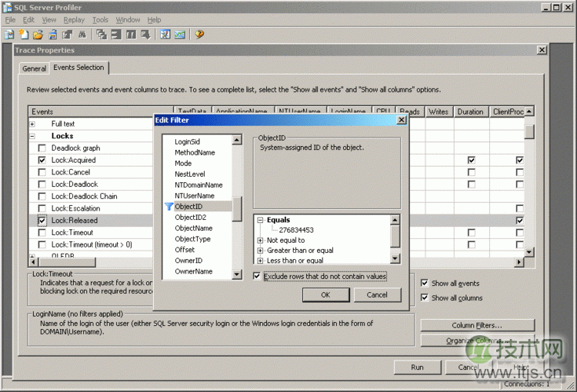Click the Help question mark icon

(x=199, y=35)
